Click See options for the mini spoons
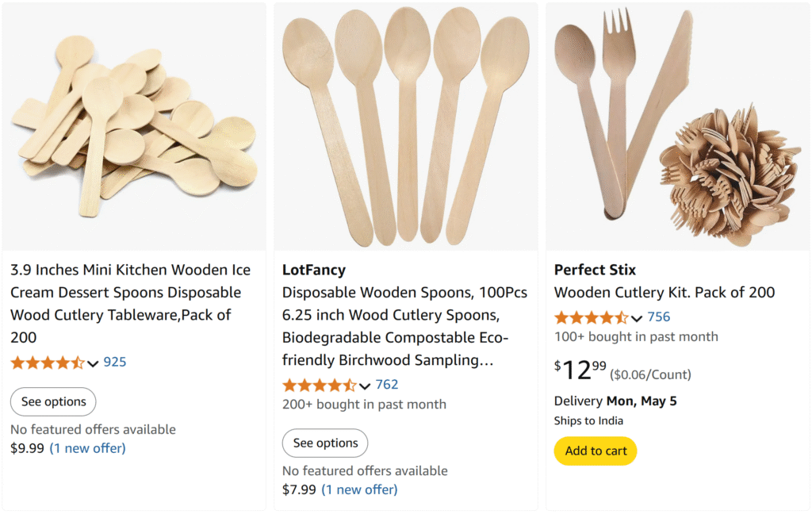The image size is (812, 514). pos(53,402)
